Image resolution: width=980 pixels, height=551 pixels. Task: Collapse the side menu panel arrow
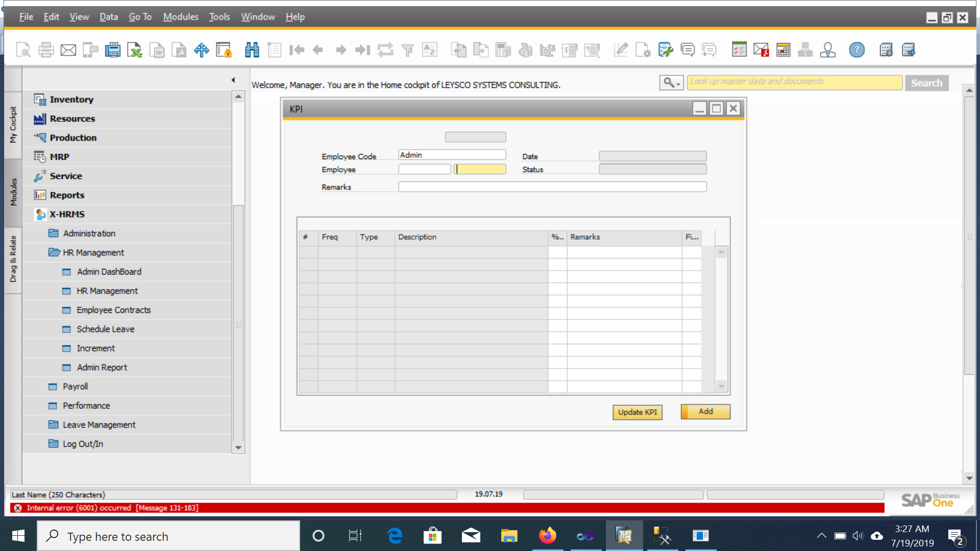coord(233,80)
